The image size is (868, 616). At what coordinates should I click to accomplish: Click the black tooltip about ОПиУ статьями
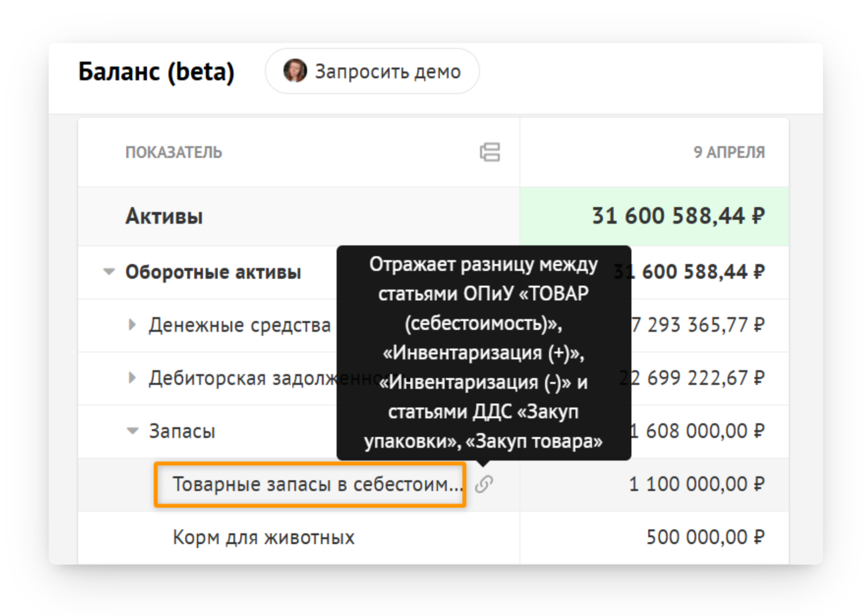[484, 353]
